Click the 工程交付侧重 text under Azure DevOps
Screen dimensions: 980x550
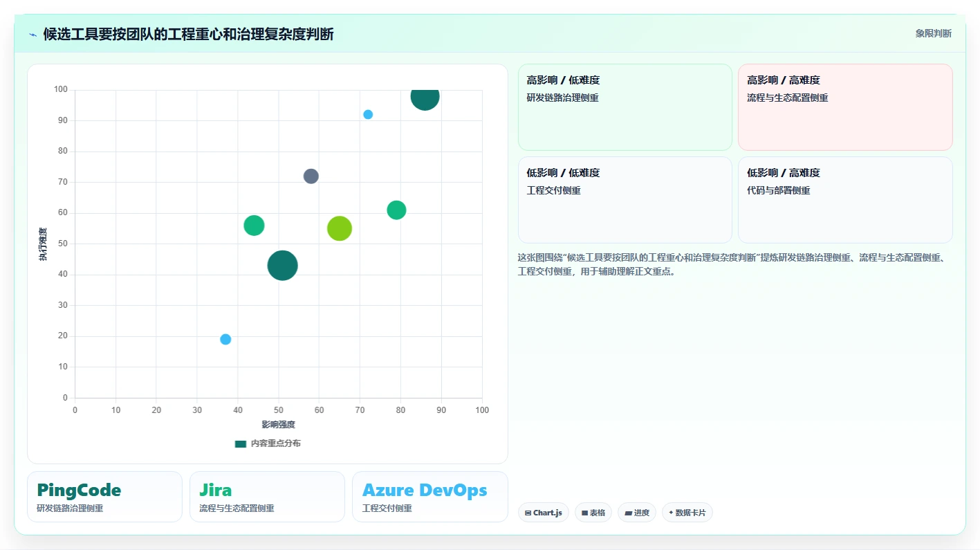pos(387,508)
